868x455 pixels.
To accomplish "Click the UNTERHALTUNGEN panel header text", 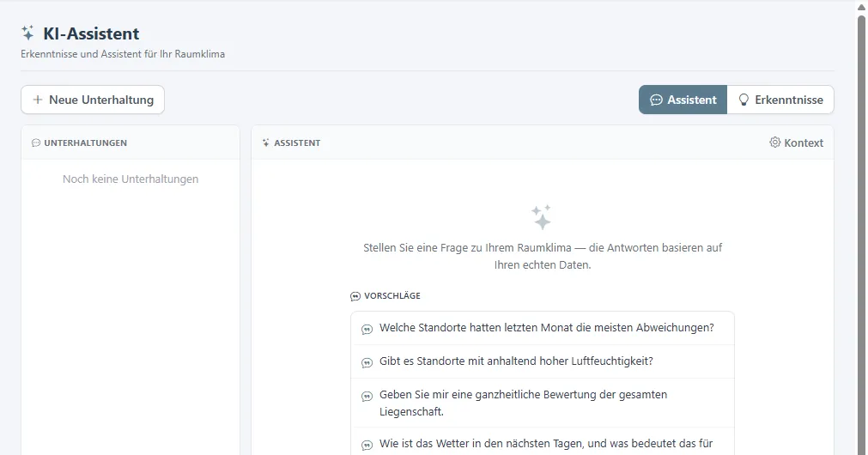I will click(85, 143).
